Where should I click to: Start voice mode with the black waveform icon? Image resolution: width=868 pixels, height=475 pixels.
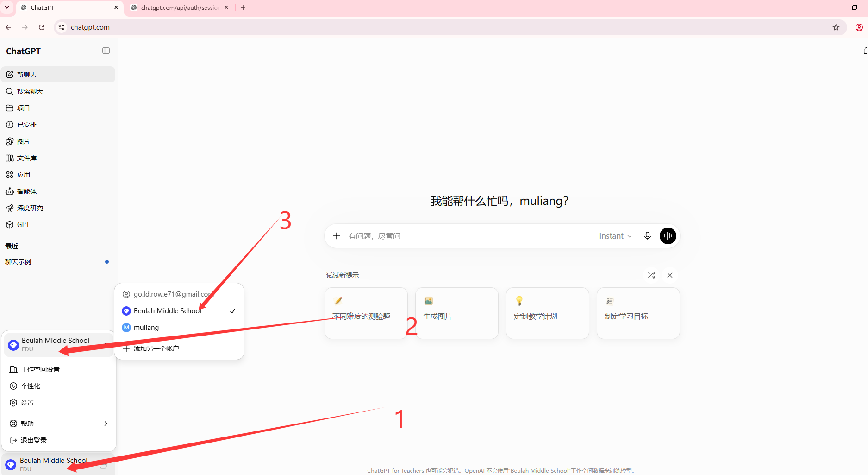coord(668,236)
